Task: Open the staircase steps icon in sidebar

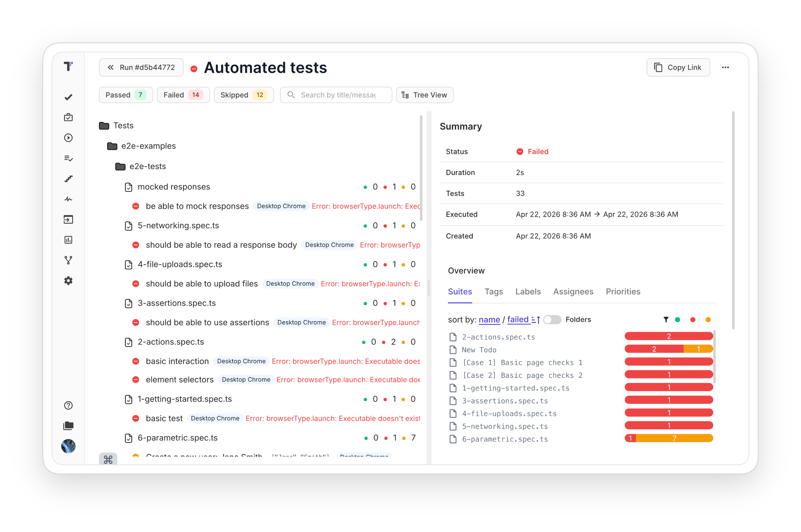Action: click(x=68, y=179)
